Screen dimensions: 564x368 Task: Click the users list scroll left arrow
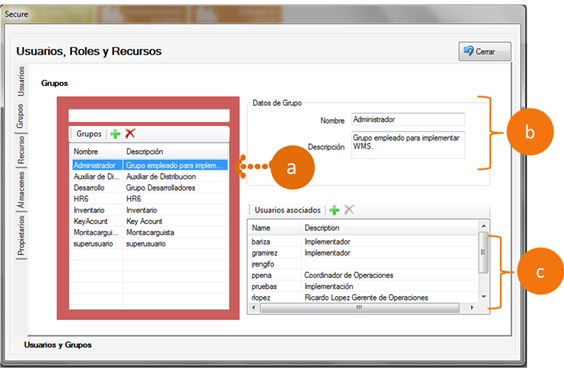[x=254, y=308]
